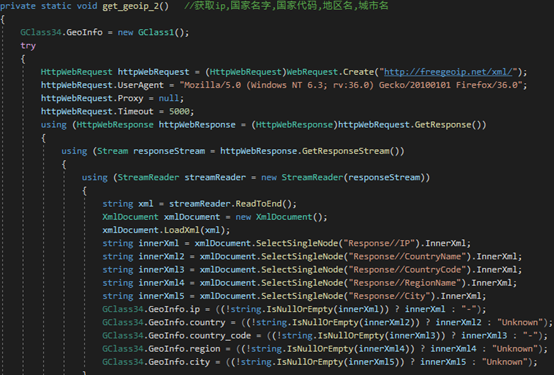Open the freegeoip.net xml URL link
Screen dimensions: 554x375
448,72
